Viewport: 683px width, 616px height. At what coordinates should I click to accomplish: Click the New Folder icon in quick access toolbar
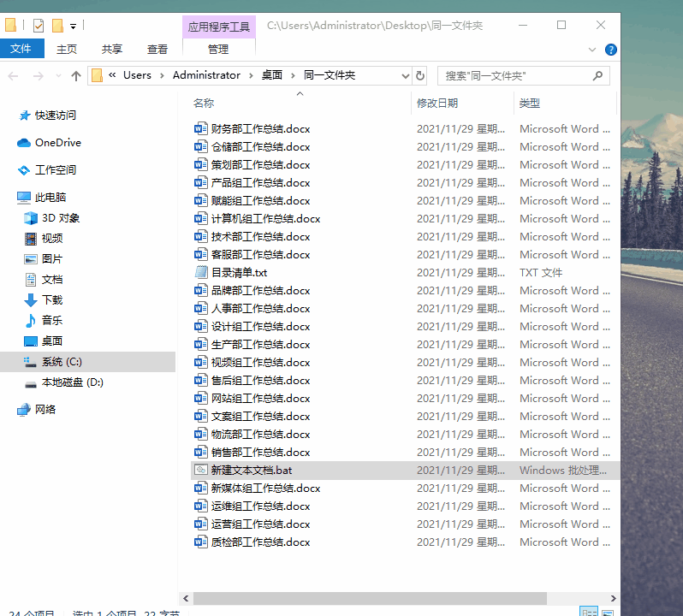point(57,26)
